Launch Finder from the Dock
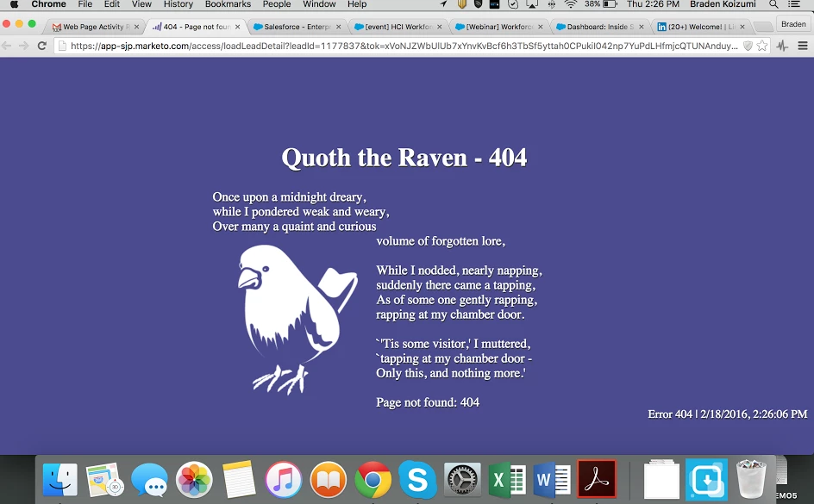 tap(59, 480)
